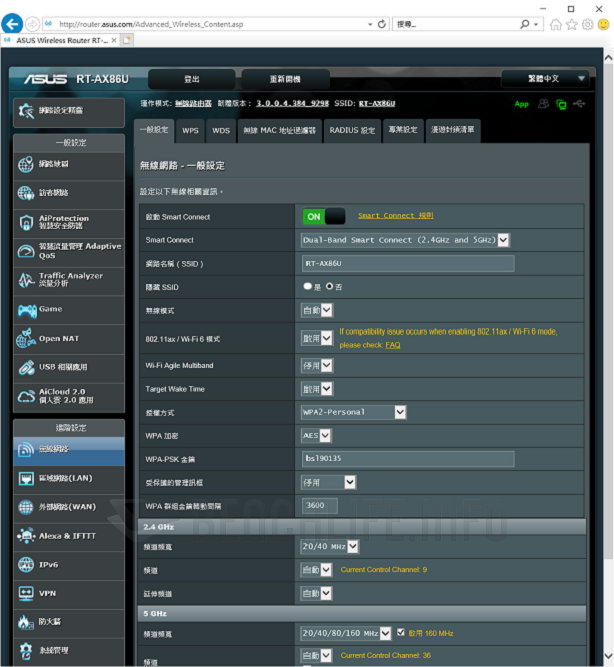Open the Smart Connect rule link
This screenshot has width=614, height=667.
pyautogui.click(x=395, y=216)
